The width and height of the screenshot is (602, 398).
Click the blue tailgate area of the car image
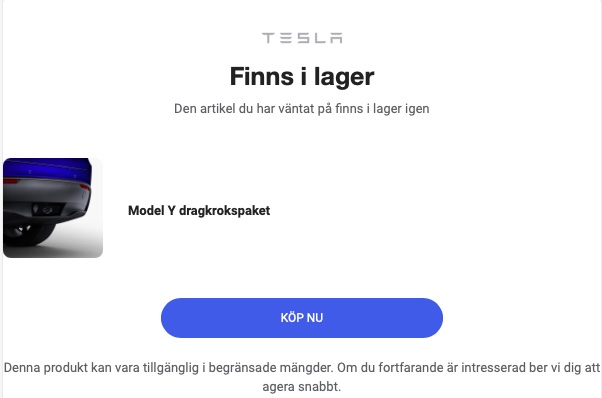[x=47, y=168]
